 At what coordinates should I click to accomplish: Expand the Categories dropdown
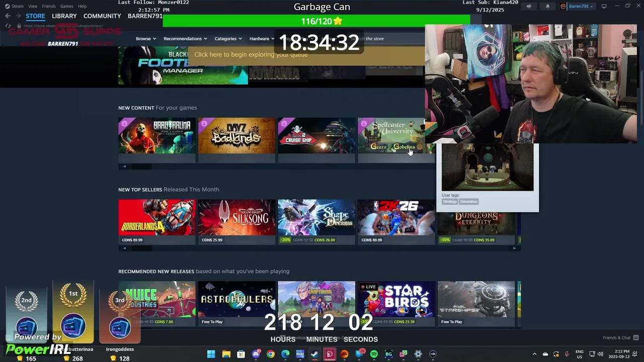[x=228, y=39]
